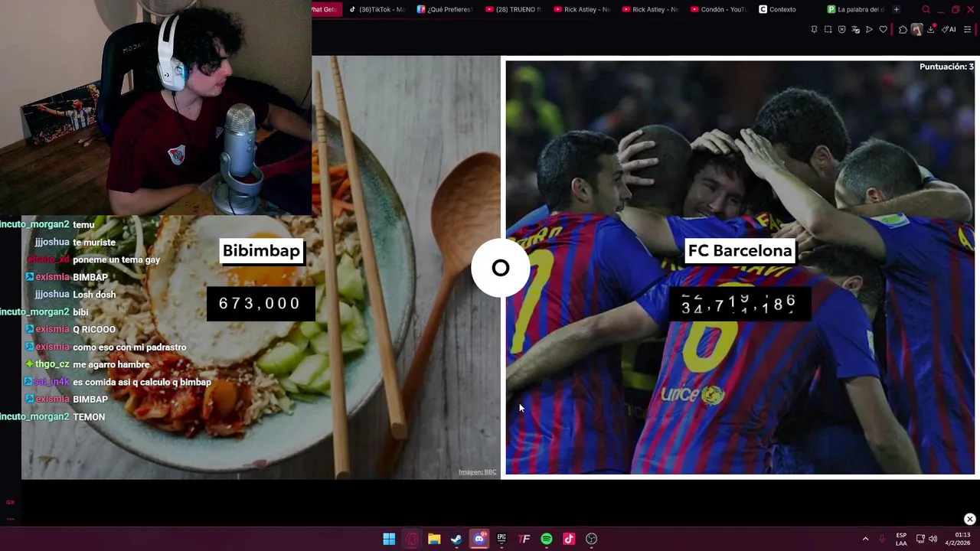This screenshot has width=980, height=551.
Task: Click the player play icon in toolbar
Action: tap(869, 29)
